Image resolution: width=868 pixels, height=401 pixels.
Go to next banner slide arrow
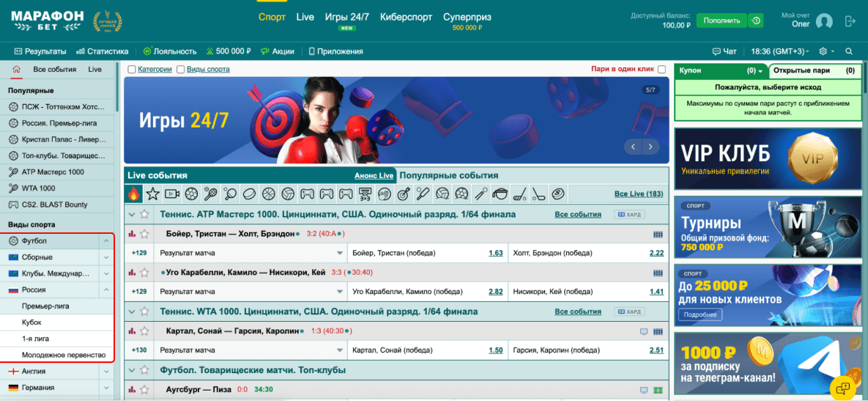coord(650,147)
